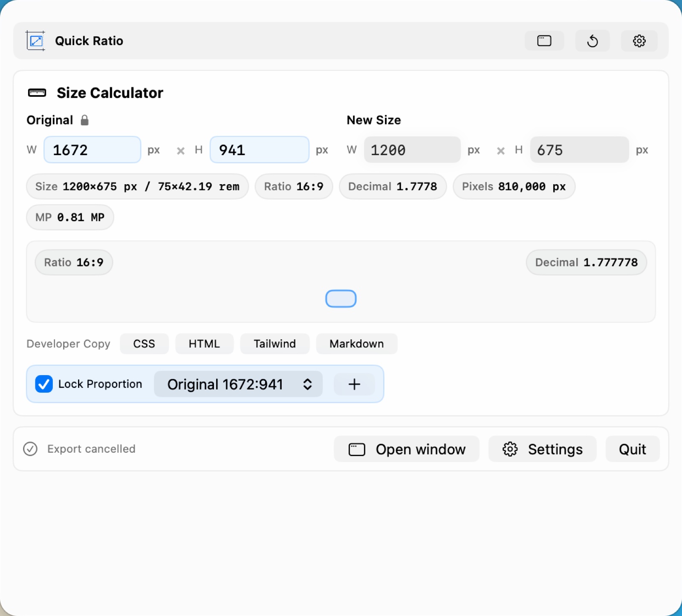Click the New Size label

[x=374, y=120]
